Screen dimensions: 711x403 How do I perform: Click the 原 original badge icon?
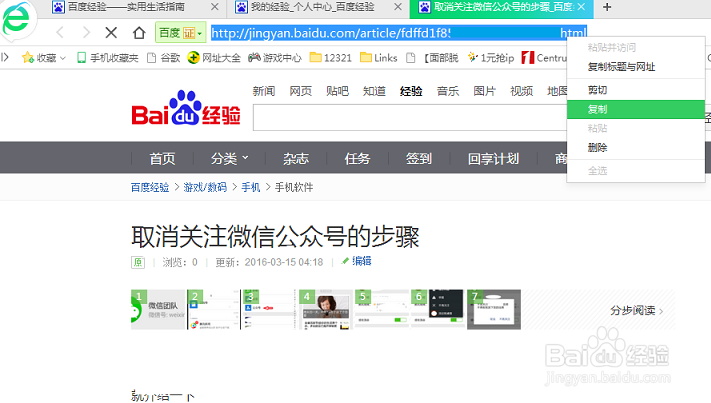tap(138, 262)
